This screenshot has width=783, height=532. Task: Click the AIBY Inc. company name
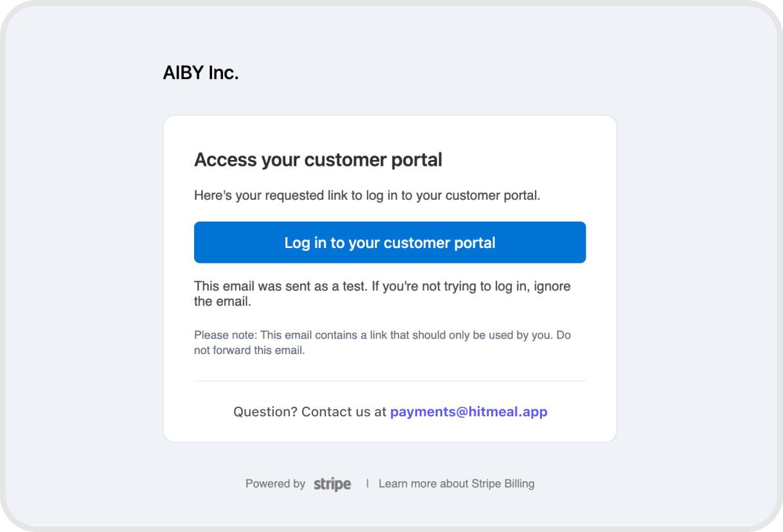pos(201,73)
